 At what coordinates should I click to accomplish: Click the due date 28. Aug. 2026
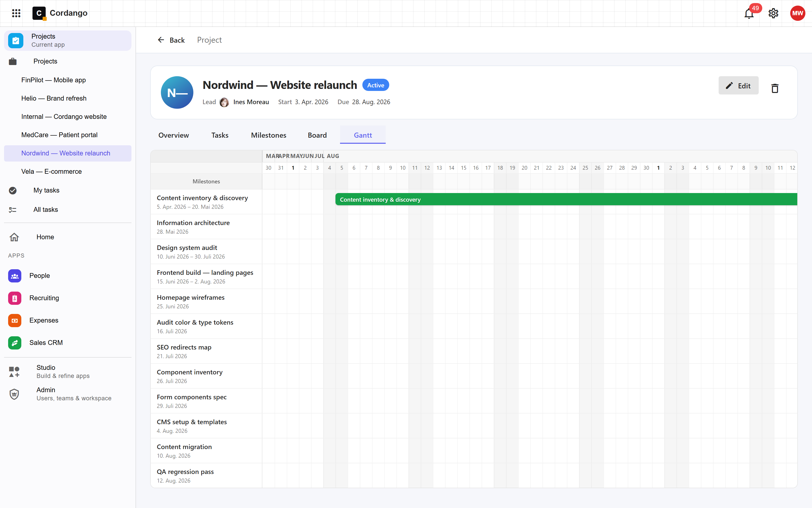pos(371,102)
